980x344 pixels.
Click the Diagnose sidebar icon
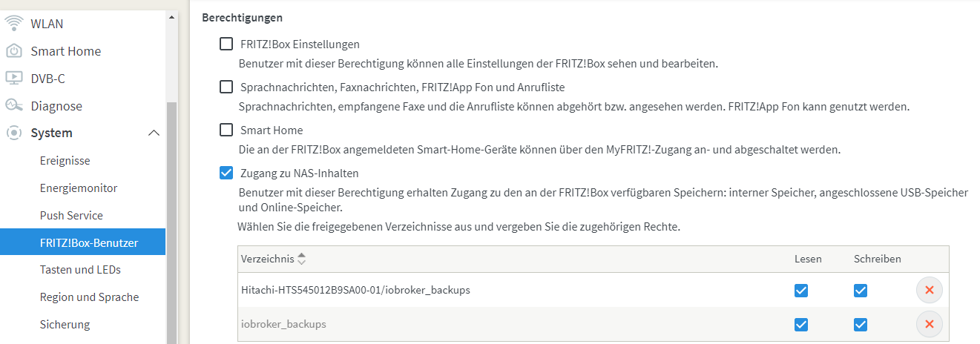pyautogui.click(x=14, y=106)
